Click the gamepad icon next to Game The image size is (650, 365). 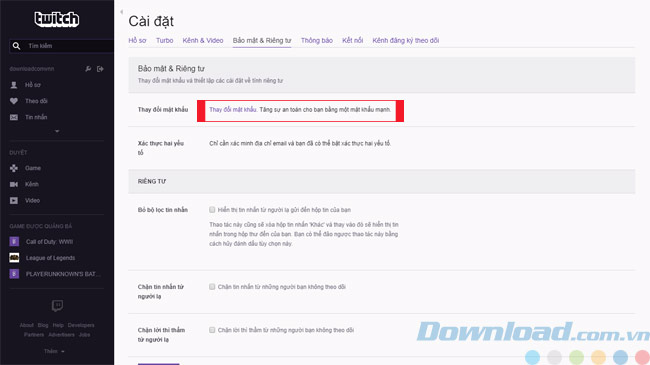tap(14, 168)
